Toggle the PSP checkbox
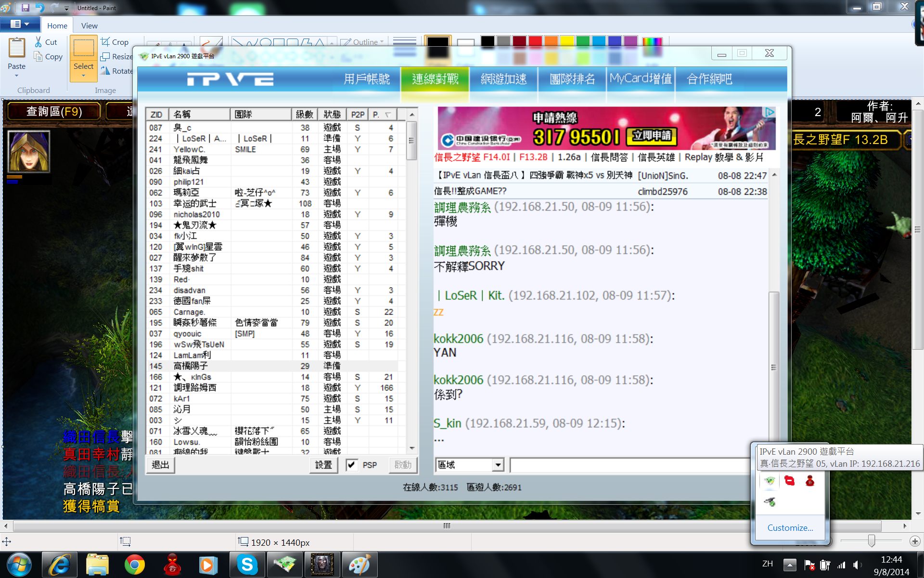Screen dimensions: 924x578 [352, 465]
